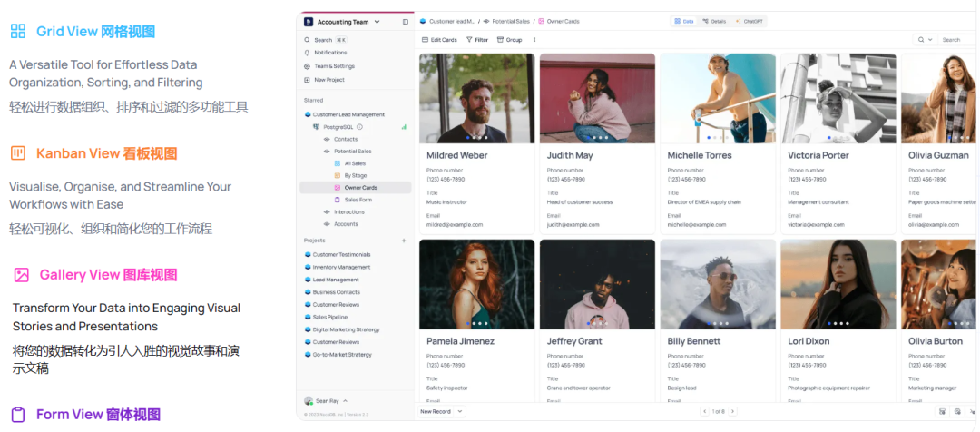Viewport: 980px width, 432px height.
Task: Collapse the sidebar with the panel icon
Action: pyautogui.click(x=405, y=22)
